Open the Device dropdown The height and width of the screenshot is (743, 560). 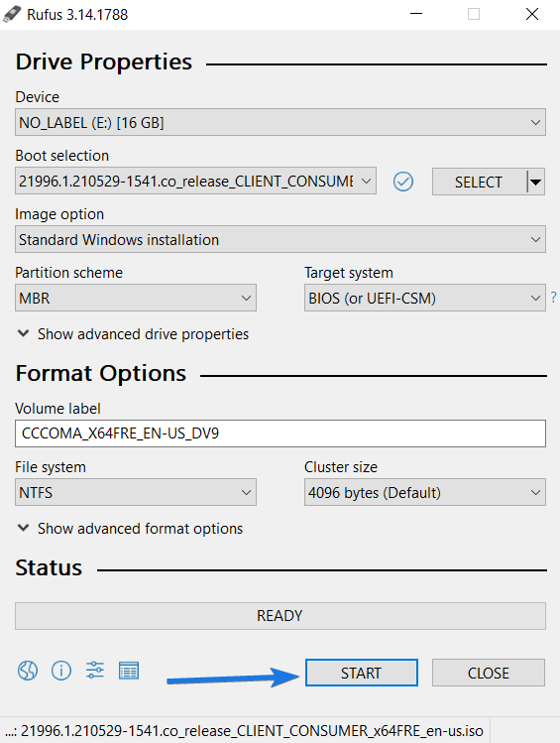pos(280,123)
